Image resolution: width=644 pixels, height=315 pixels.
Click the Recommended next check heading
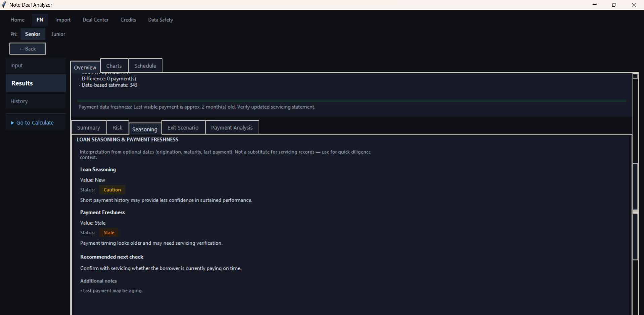112,257
